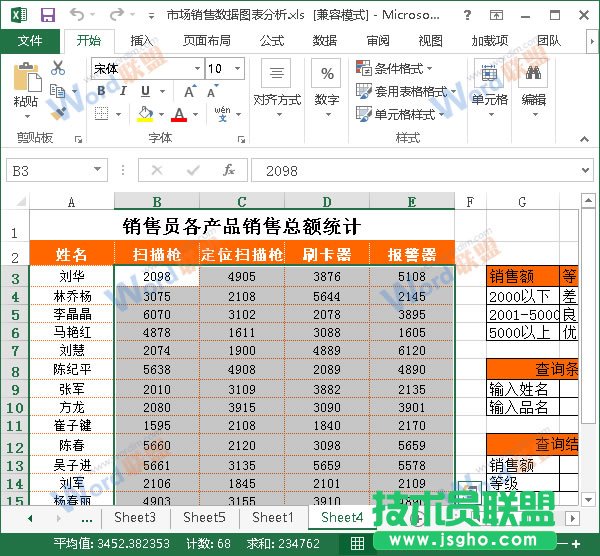This screenshot has width=600, height=556.
Task: Apply red font color A
Action: click(x=179, y=114)
